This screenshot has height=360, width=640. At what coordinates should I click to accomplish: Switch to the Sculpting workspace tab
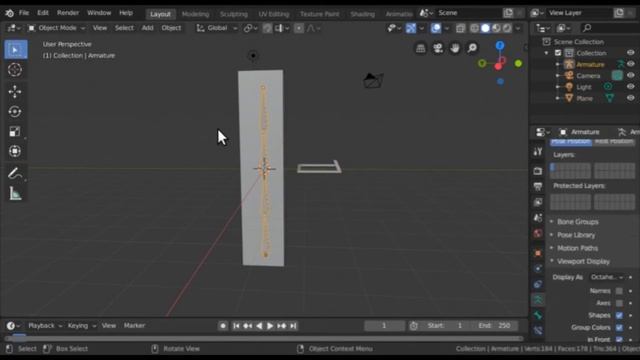(x=233, y=14)
